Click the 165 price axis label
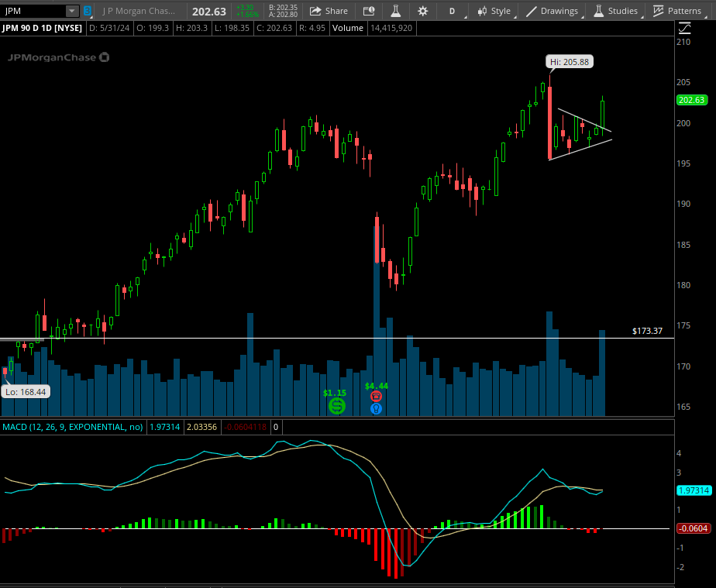The width and height of the screenshot is (716, 588). click(683, 407)
